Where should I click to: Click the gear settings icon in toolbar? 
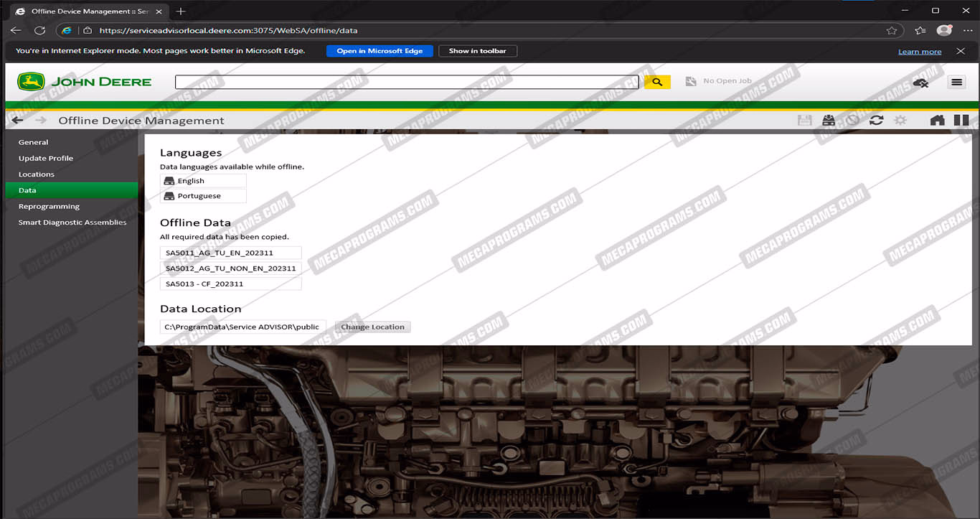tap(900, 121)
